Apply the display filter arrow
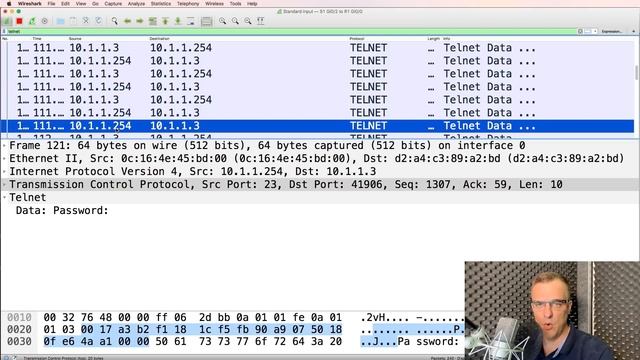The height and width of the screenshot is (360, 640). tap(588, 31)
